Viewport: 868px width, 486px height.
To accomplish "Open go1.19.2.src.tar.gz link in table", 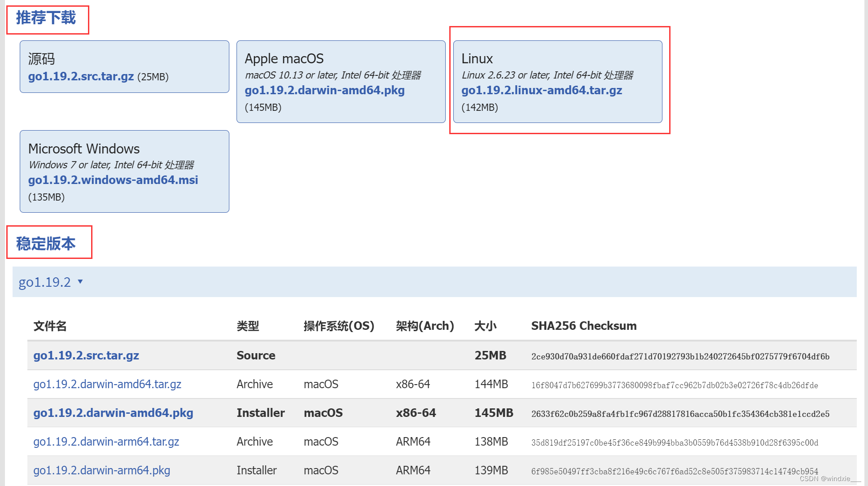I will (x=86, y=355).
